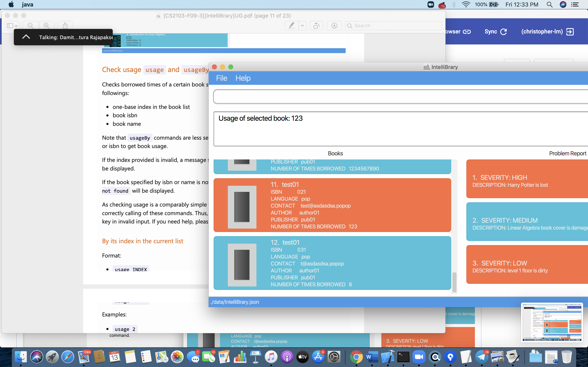This screenshot has width=588, height=367.
Task: Click the Books tab in IntelliBrary
Action: point(335,153)
